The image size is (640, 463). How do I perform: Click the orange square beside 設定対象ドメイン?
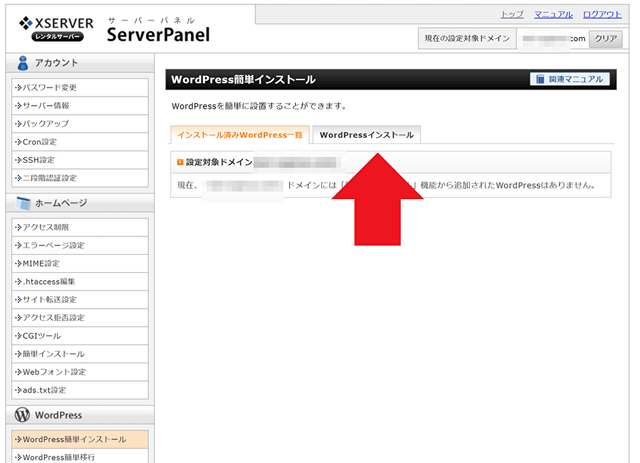pos(180,162)
